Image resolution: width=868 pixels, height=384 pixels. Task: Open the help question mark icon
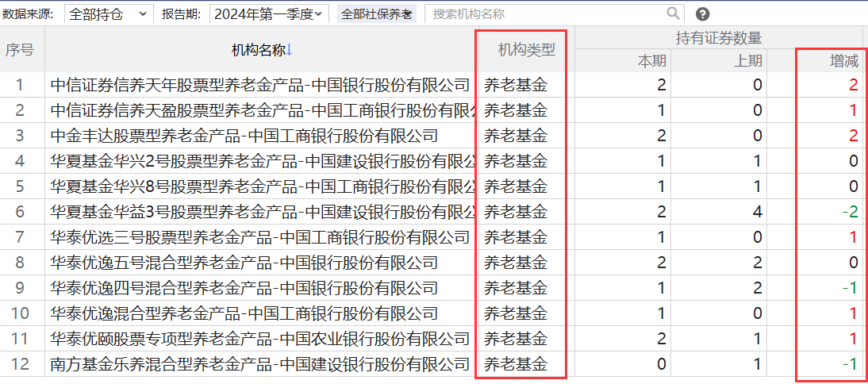pyautogui.click(x=702, y=14)
